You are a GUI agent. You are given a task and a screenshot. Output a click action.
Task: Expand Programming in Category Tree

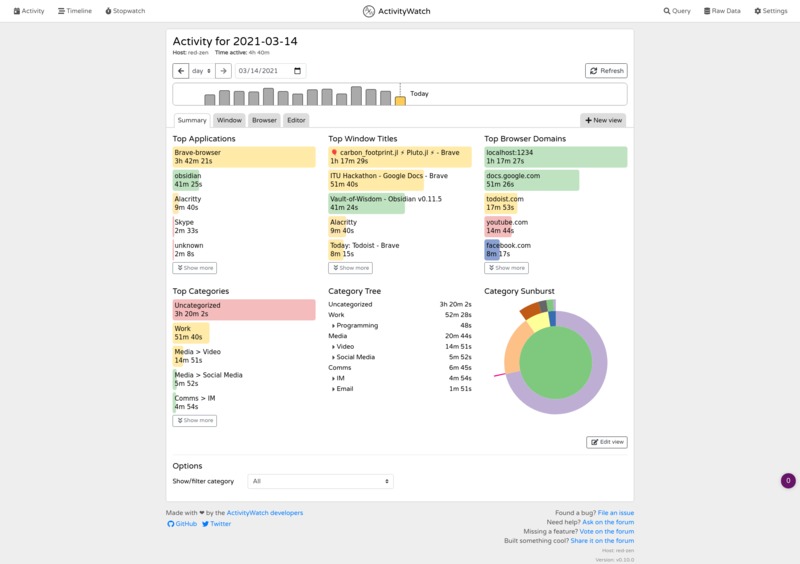(355, 326)
